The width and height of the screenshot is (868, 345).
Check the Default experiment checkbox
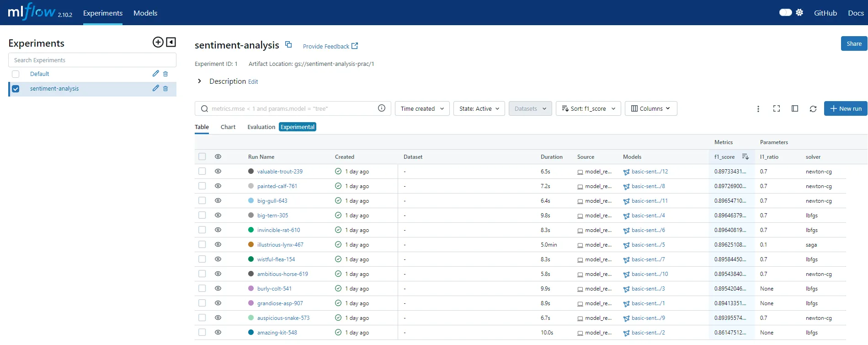16,74
